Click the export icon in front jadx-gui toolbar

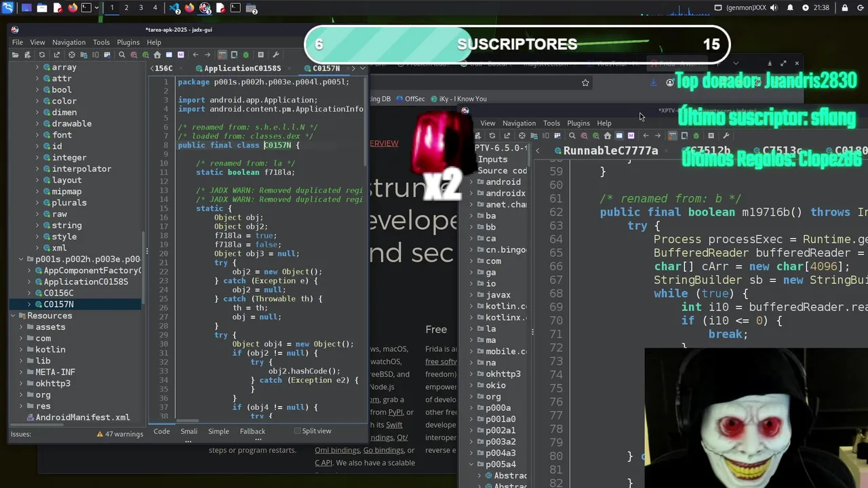pos(56,55)
